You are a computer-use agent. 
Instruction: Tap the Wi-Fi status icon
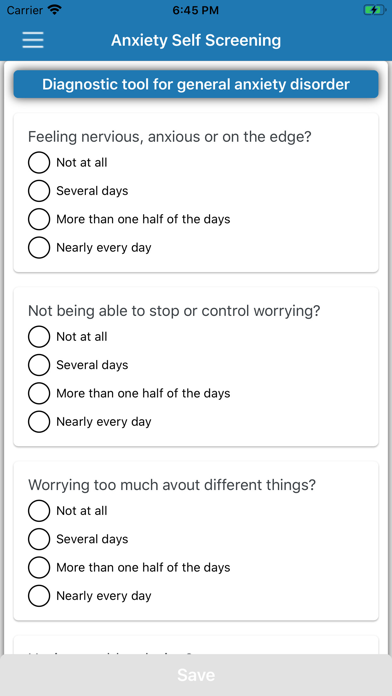[x=55, y=10]
